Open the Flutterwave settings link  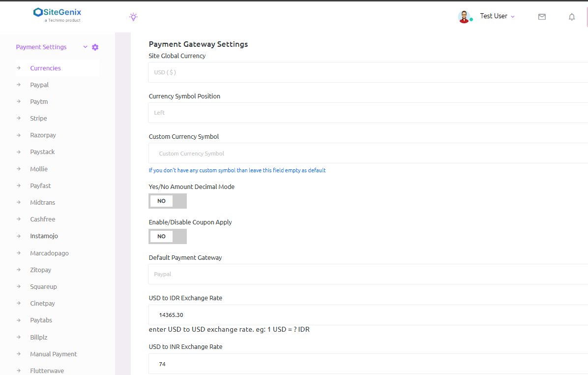coord(47,371)
